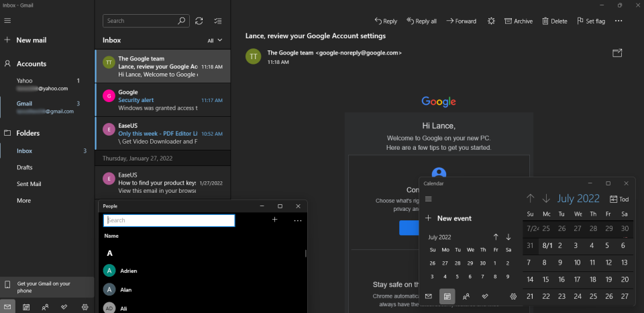Image resolution: width=644 pixels, height=313 pixels.
Task: Select 8/1 in the large calendar grid
Action: click(547, 246)
